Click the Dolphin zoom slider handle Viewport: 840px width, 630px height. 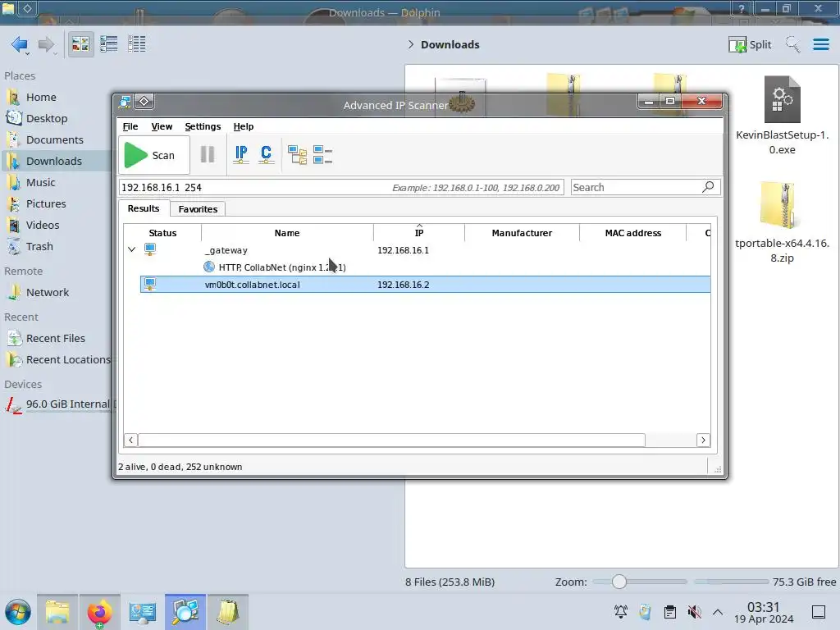pyautogui.click(x=619, y=582)
